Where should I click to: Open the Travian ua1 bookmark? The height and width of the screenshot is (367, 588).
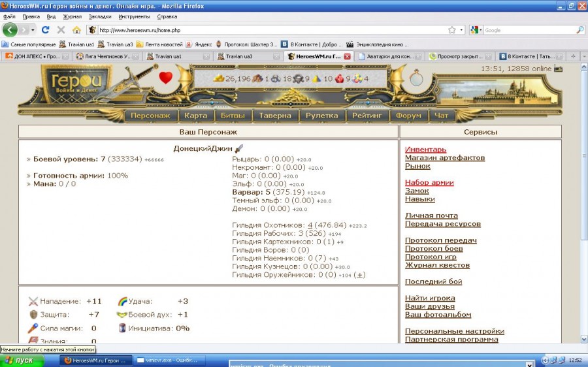(x=77, y=44)
